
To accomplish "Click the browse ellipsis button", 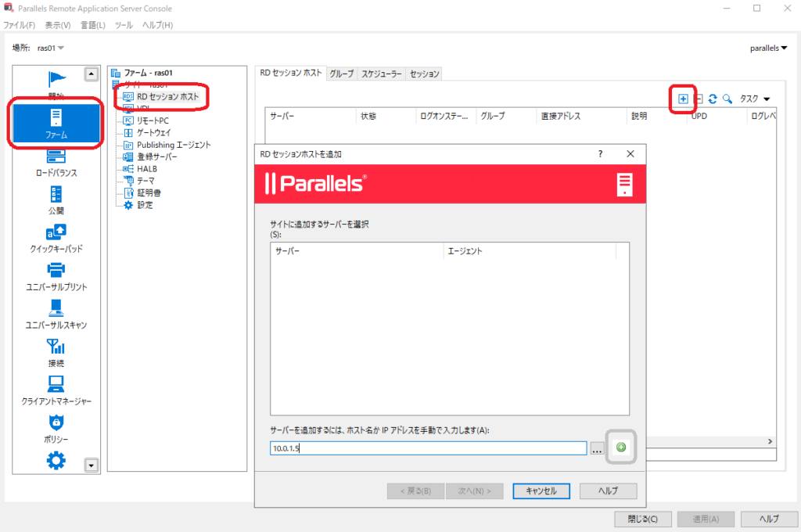I will tap(598, 448).
